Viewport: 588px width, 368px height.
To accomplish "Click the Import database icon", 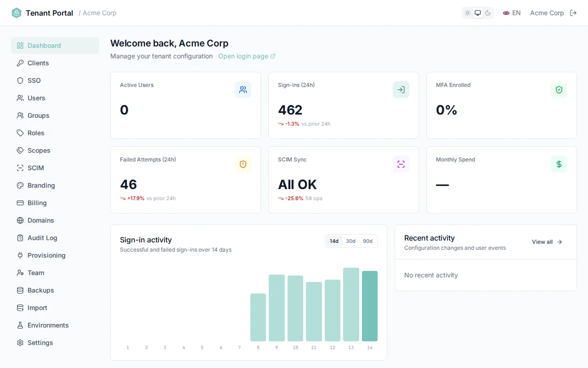I will 20,308.
